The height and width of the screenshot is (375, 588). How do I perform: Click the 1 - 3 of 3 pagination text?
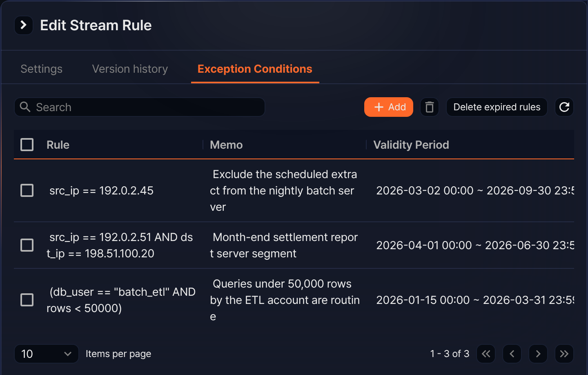(x=450, y=354)
